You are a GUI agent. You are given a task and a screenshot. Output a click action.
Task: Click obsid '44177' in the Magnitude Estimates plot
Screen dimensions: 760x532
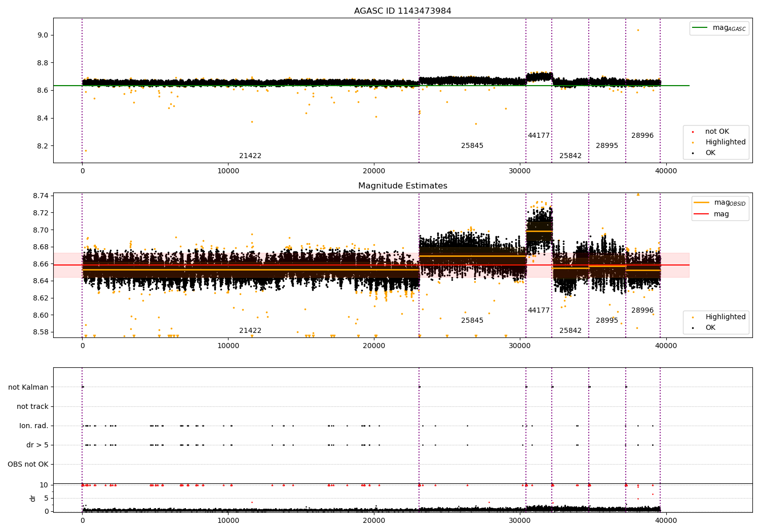539,311
